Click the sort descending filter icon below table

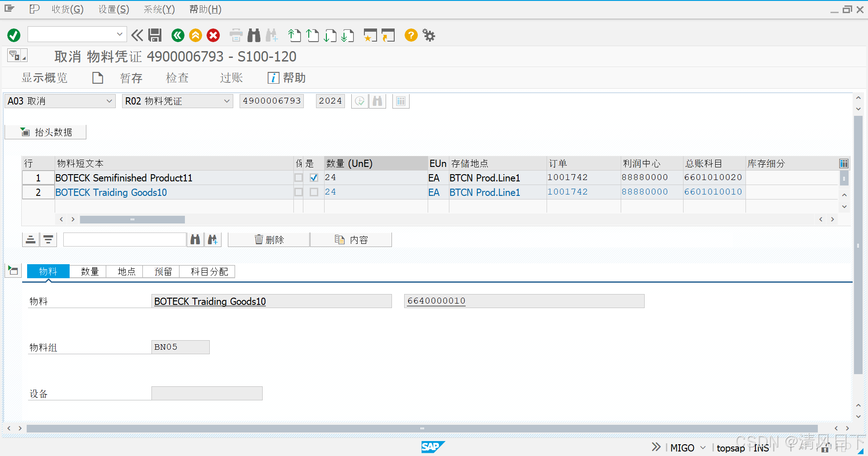coord(48,240)
